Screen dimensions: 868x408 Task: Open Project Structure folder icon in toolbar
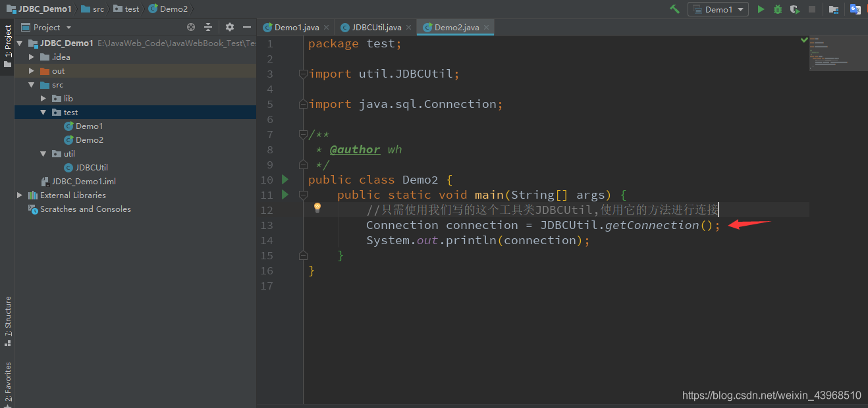[834, 9]
